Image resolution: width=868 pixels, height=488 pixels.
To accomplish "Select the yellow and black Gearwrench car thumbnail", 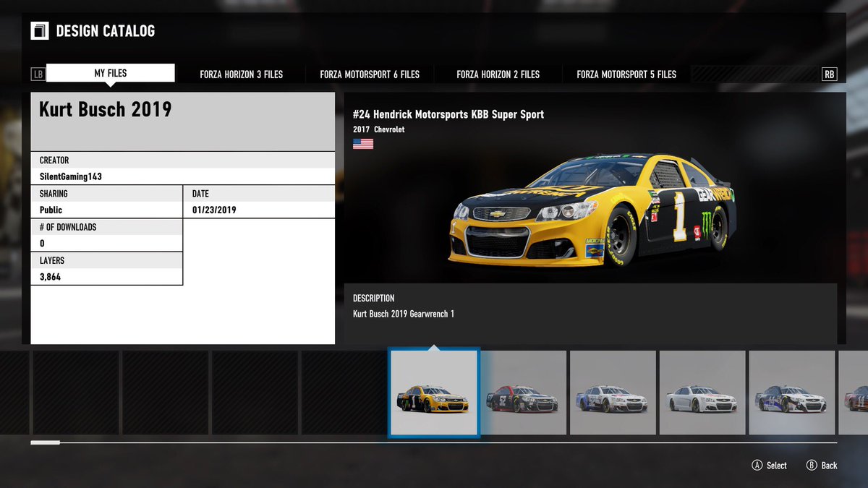I will [434, 393].
